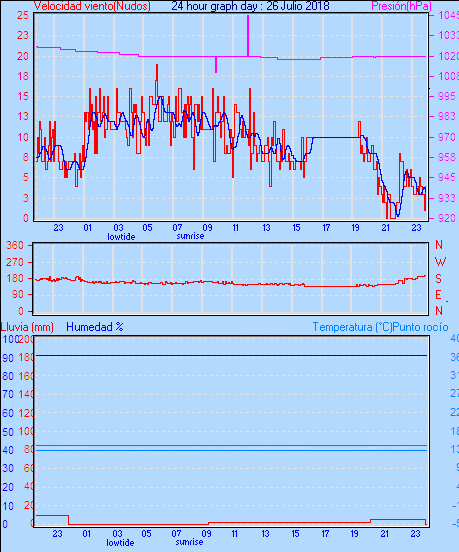459x552 pixels.
Task: Click the 'Presión(hPa)' axis label
Action: coord(401,6)
